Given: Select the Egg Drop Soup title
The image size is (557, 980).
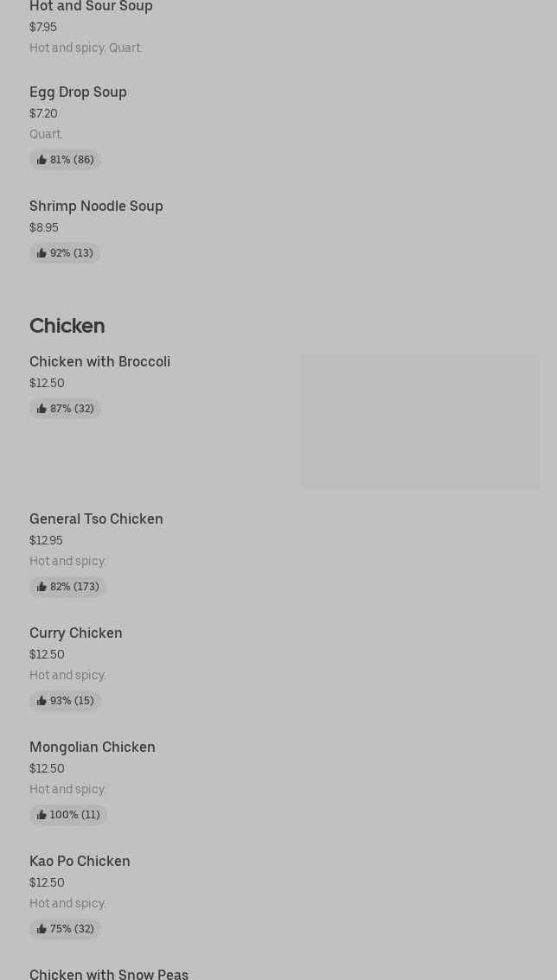Looking at the screenshot, I should (x=78, y=92).
